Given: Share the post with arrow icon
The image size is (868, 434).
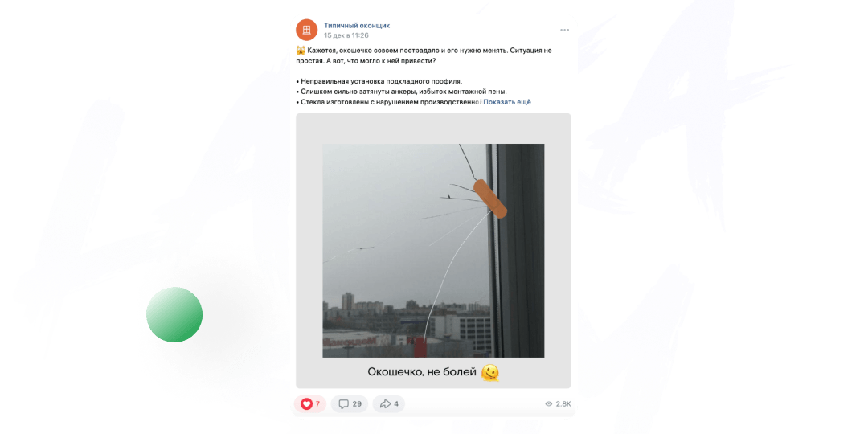Looking at the screenshot, I should (x=385, y=404).
